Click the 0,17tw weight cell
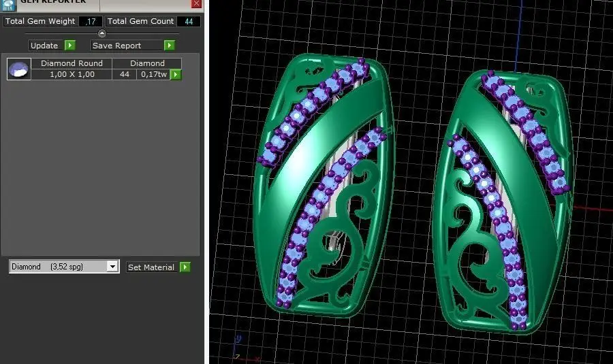Screen dimensions: 613x364 (154, 74)
